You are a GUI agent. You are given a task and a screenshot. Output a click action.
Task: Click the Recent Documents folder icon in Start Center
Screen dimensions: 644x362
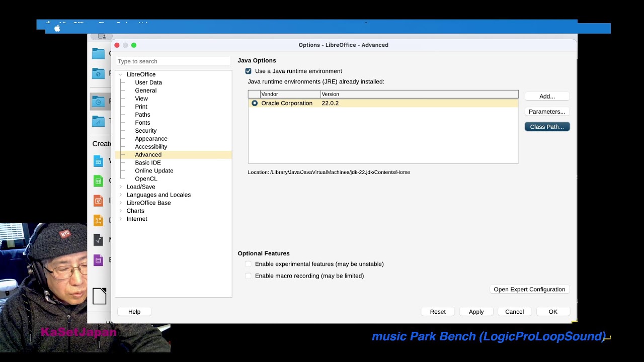click(x=98, y=101)
